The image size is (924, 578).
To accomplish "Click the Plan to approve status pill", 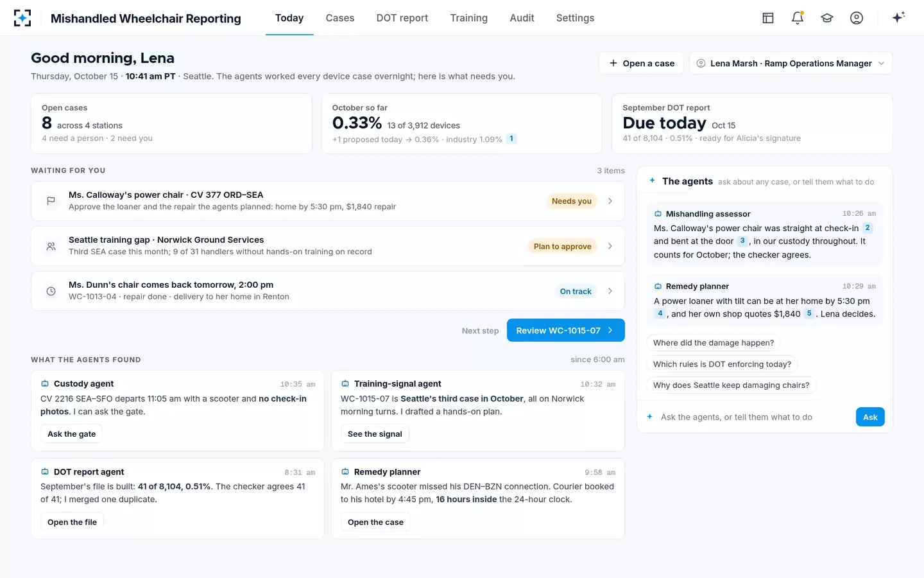I will (563, 246).
